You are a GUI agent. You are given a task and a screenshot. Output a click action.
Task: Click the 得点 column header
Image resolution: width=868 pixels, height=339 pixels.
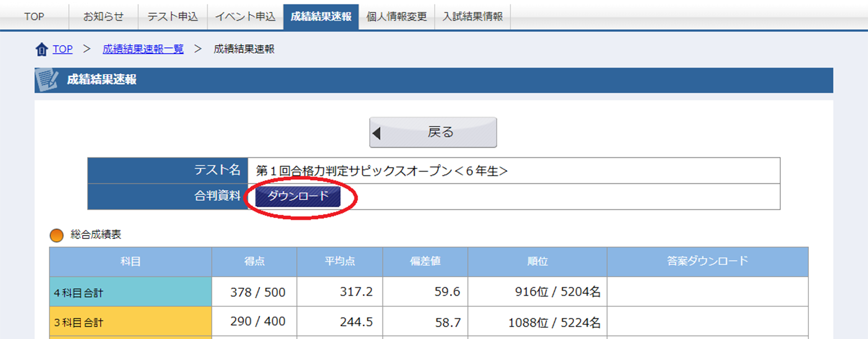pyautogui.click(x=254, y=261)
